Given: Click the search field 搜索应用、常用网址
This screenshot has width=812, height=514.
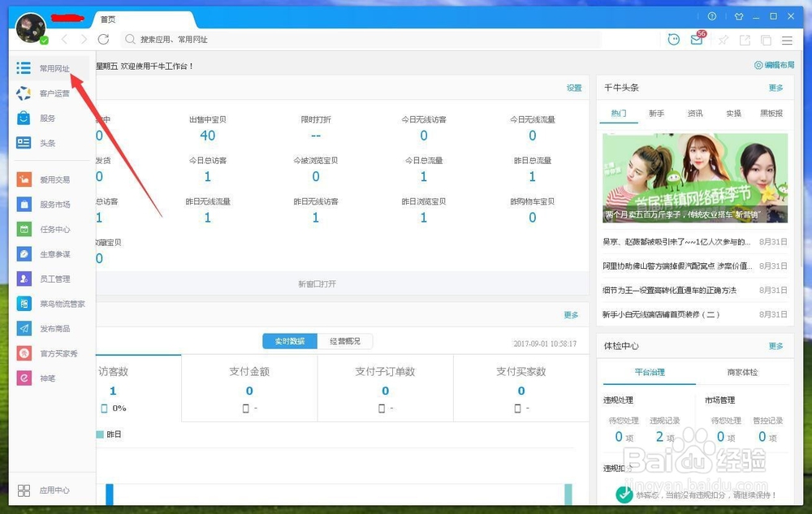Looking at the screenshot, I should [362, 39].
